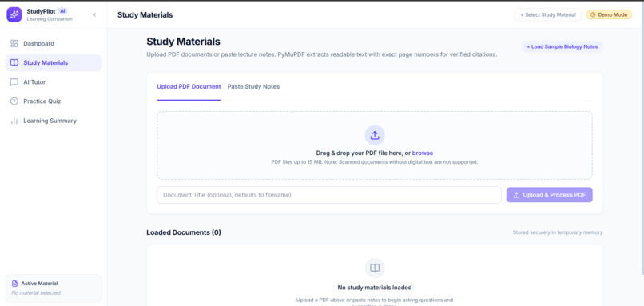Image resolution: width=644 pixels, height=306 pixels.
Task: Collapse the sidebar with the chevron arrow
Action: pyautogui.click(x=94, y=15)
